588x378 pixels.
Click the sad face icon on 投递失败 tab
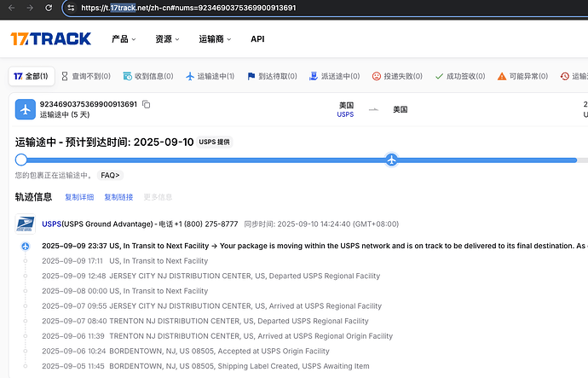tap(376, 76)
